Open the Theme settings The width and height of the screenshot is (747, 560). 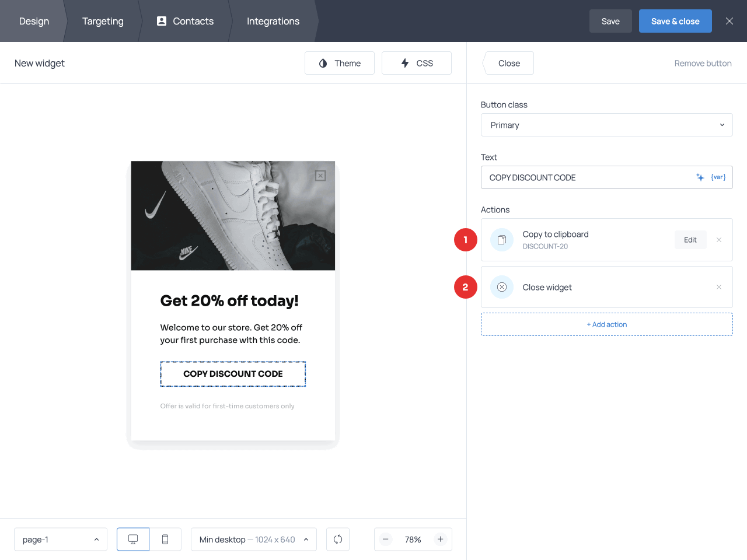pyautogui.click(x=340, y=63)
